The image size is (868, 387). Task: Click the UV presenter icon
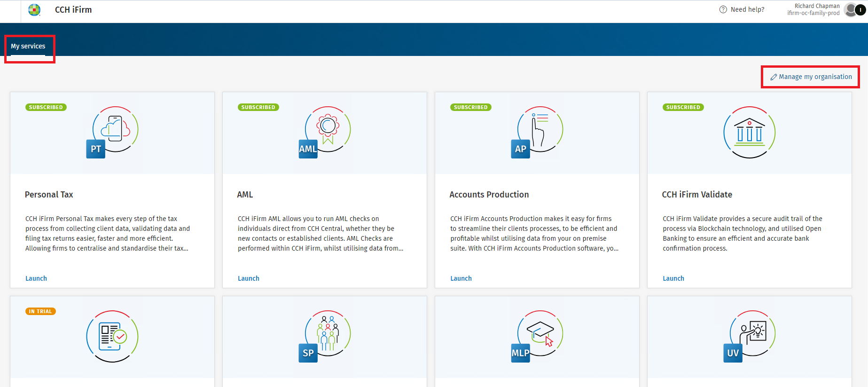750,336
